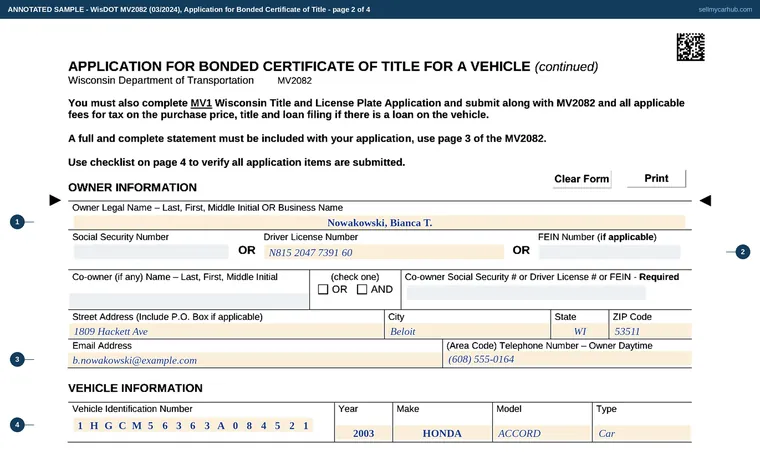Click the Clear Form button
760x456 pixels.
(582, 179)
